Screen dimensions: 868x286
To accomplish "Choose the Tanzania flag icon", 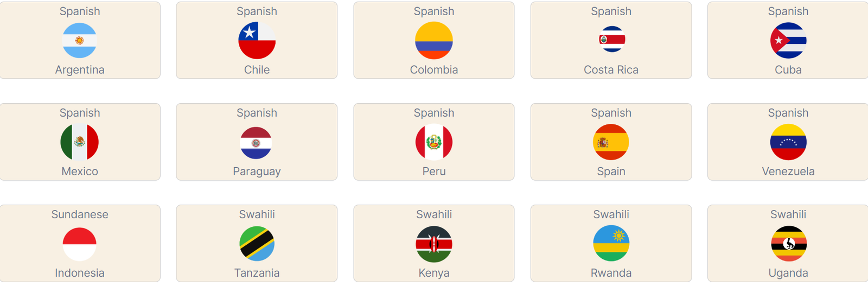I will point(257,244).
